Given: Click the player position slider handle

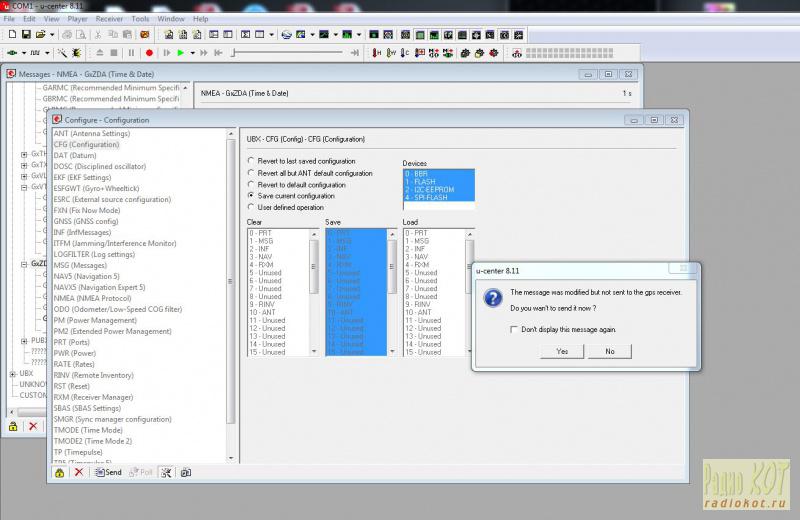Looking at the screenshot, I should coord(233,53).
